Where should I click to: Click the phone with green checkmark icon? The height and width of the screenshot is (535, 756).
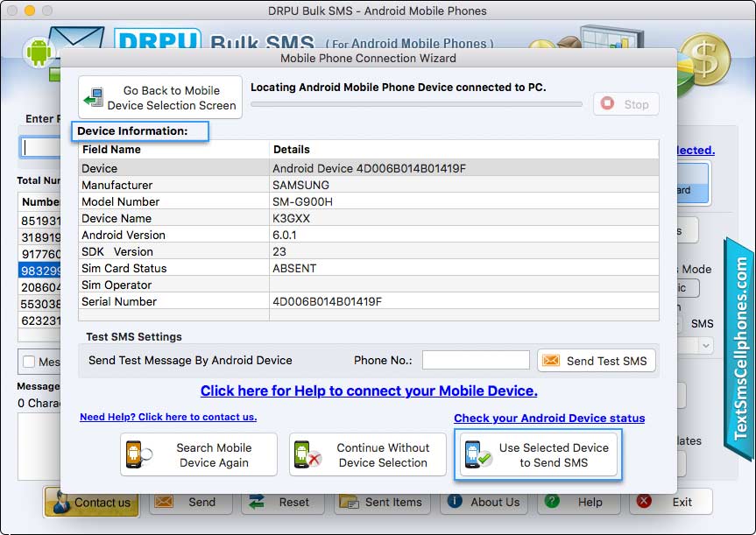(x=477, y=454)
